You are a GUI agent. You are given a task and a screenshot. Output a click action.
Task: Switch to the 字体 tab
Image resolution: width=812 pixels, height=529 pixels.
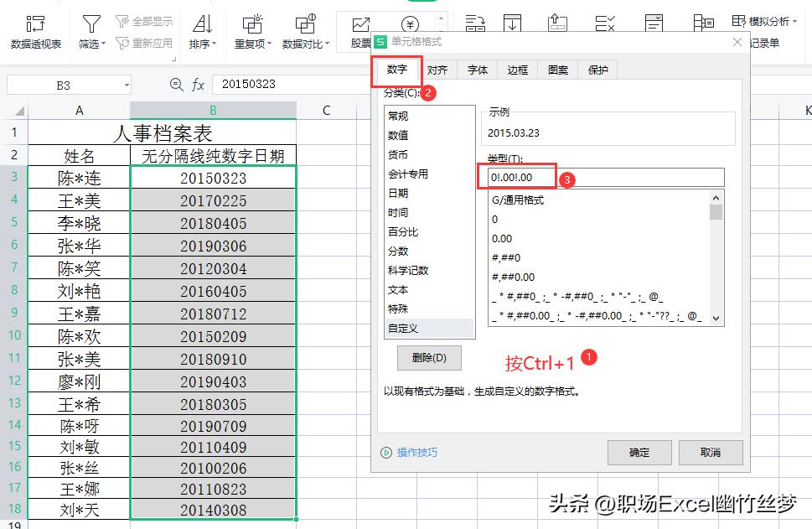(477, 70)
